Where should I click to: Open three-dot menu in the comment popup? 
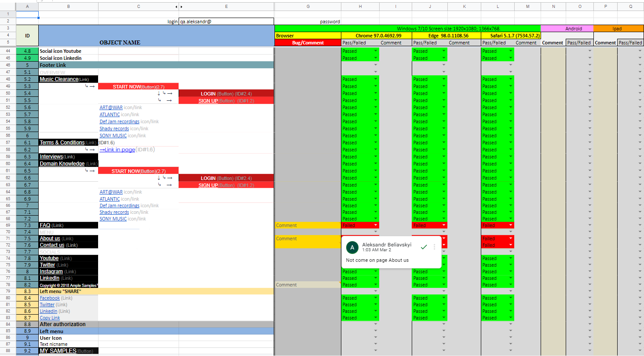pos(434,247)
